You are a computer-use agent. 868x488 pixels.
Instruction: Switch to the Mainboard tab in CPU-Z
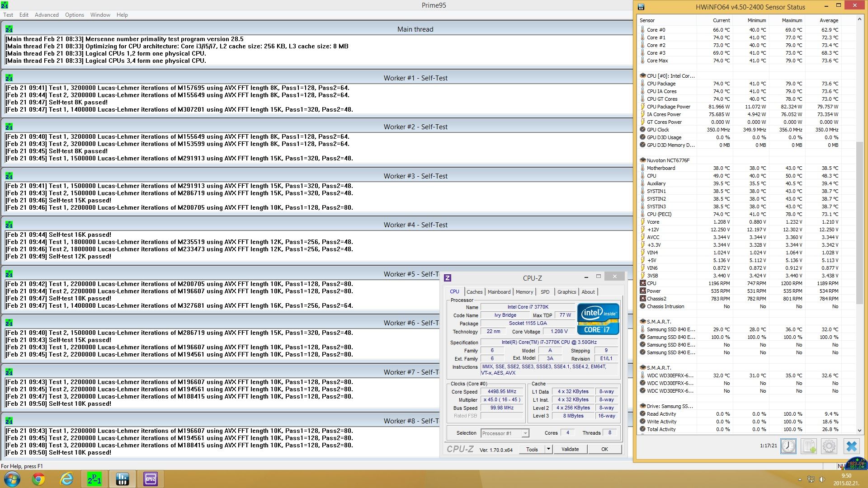(499, 292)
